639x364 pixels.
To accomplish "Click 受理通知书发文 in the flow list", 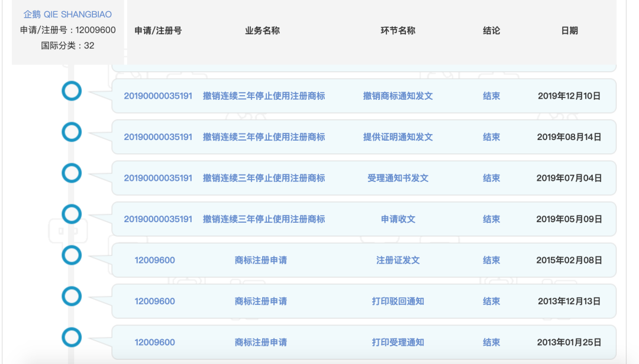I will tap(398, 178).
